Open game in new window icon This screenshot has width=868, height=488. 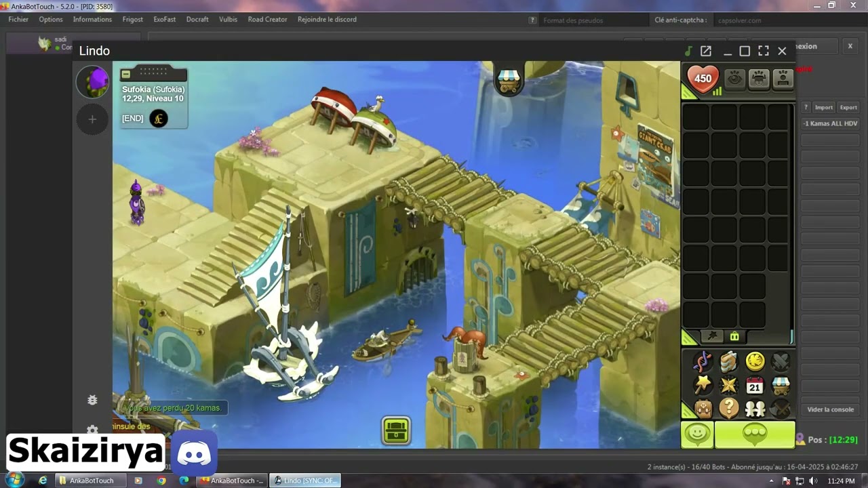[706, 51]
